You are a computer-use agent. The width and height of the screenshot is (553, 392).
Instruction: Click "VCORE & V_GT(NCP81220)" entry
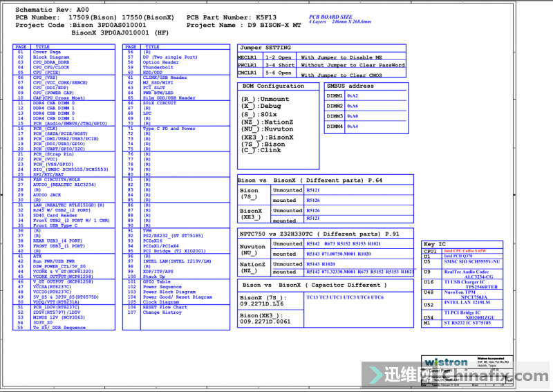pos(63,271)
